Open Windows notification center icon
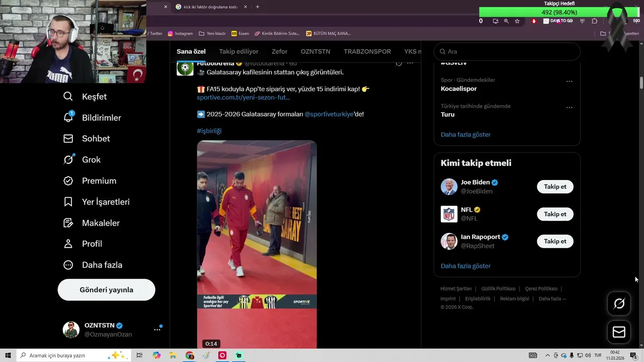644x362 pixels. pyautogui.click(x=633, y=355)
